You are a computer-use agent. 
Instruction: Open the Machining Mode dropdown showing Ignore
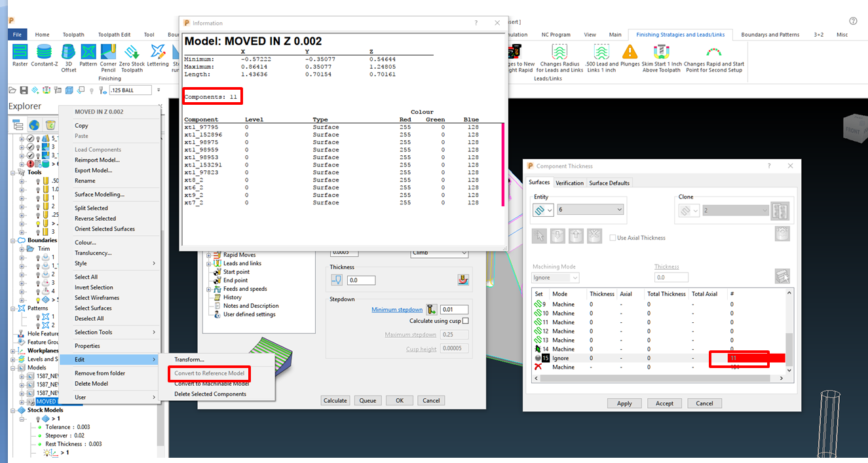point(555,277)
